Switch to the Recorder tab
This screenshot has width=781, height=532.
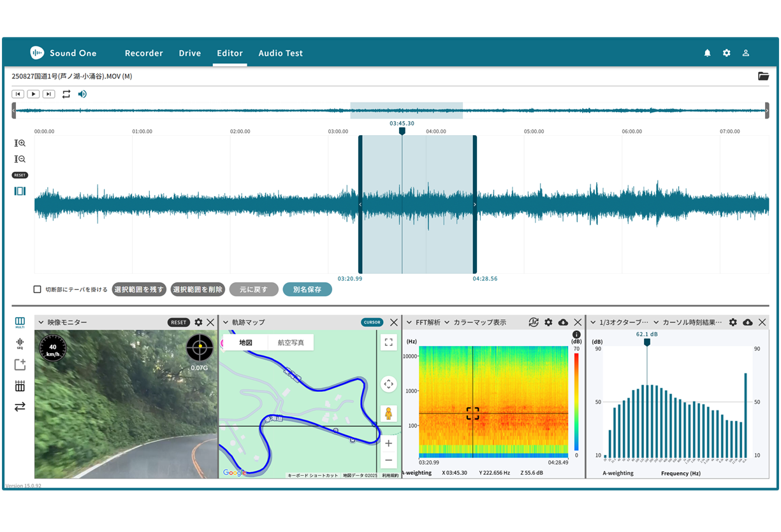[x=143, y=54]
